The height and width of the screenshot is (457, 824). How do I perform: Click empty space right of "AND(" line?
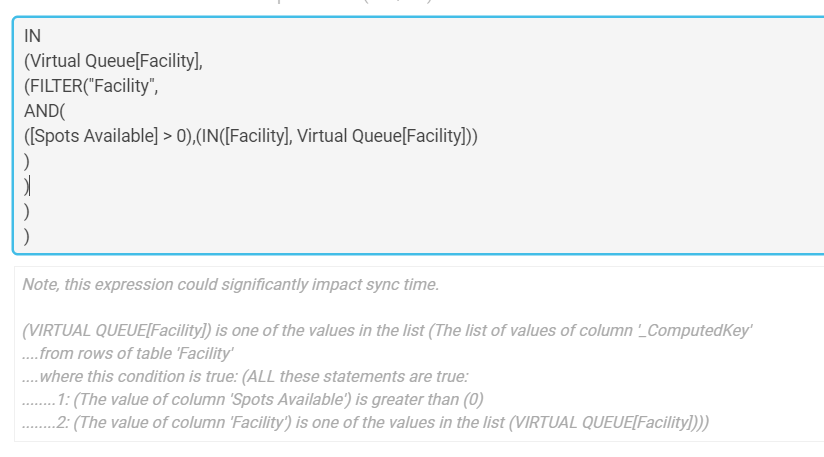[x=420, y=111]
